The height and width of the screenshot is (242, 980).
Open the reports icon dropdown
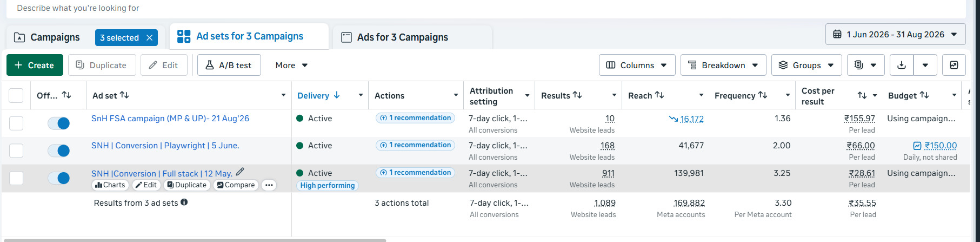[x=865, y=65]
